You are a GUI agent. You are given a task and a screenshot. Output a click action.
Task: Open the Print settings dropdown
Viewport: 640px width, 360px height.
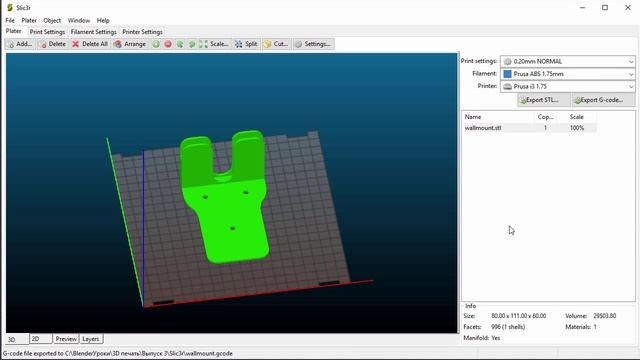point(568,62)
